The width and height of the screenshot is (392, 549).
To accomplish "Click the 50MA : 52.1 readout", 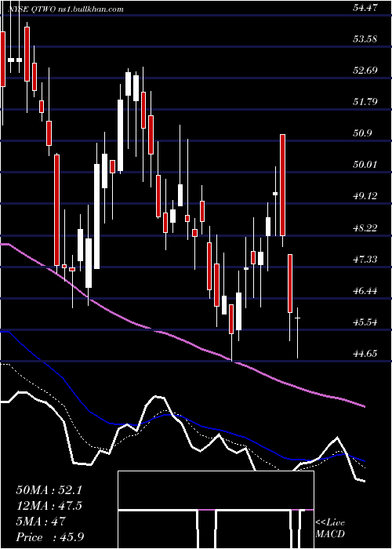I will point(49,490).
